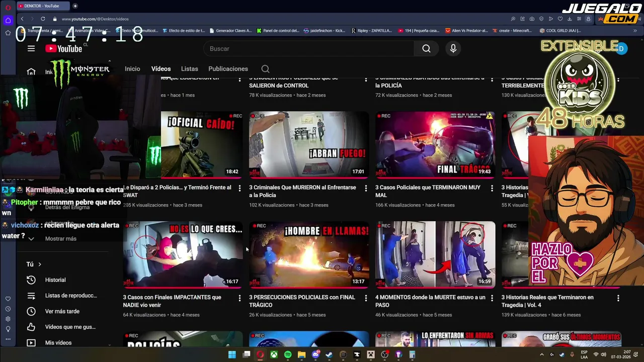Open the browser downloads icon

tap(570, 19)
